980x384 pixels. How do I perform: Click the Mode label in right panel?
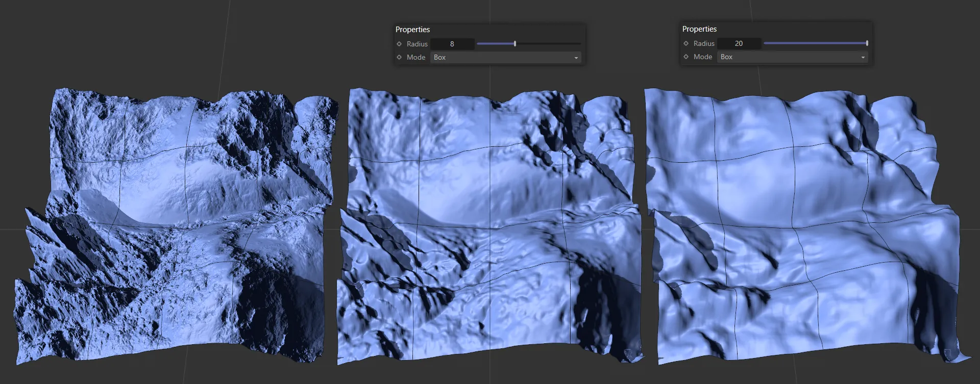703,57
